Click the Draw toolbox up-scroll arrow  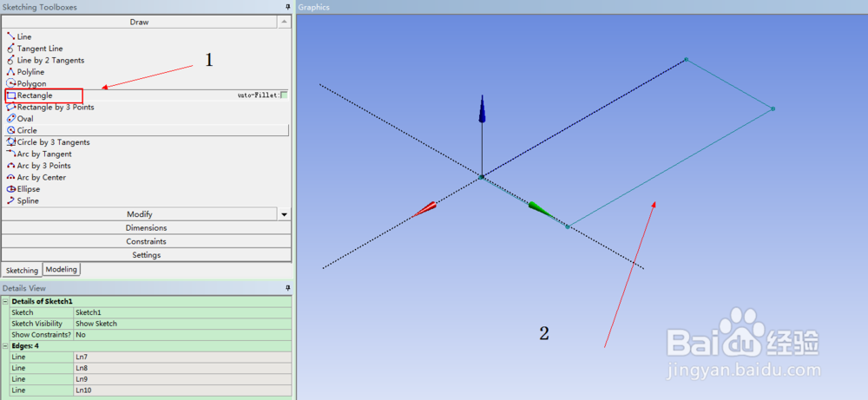(x=284, y=22)
